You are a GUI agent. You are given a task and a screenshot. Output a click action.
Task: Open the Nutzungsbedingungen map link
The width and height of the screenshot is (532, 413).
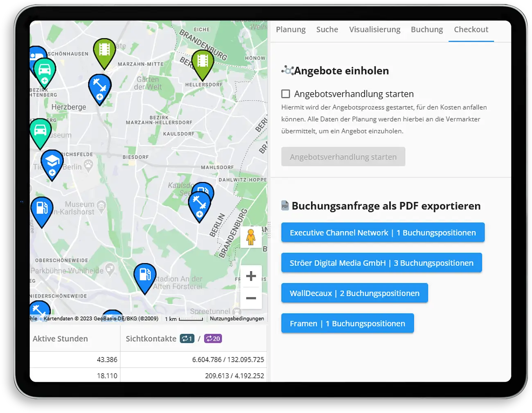[x=237, y=318]
